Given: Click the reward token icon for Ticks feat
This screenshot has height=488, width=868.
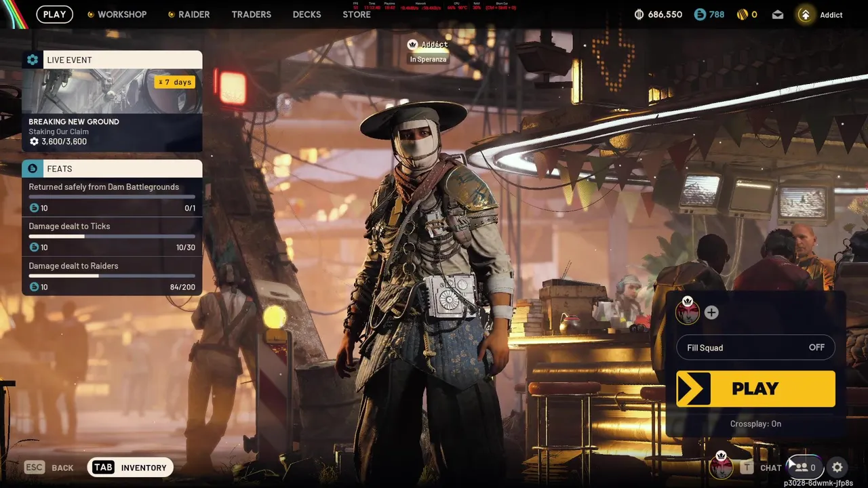Looking at the screenshot, I should coord(34,247).
